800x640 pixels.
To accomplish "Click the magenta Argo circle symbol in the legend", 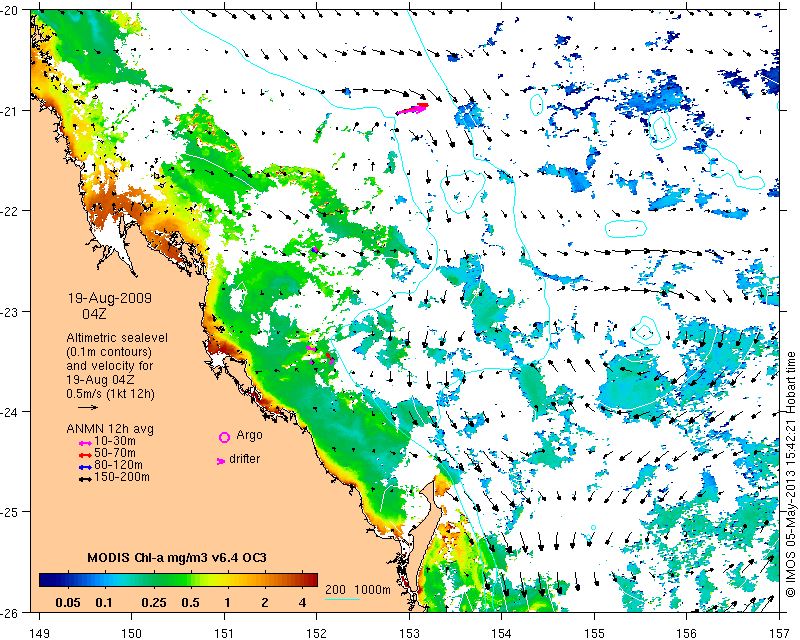I will click(224, 437).
